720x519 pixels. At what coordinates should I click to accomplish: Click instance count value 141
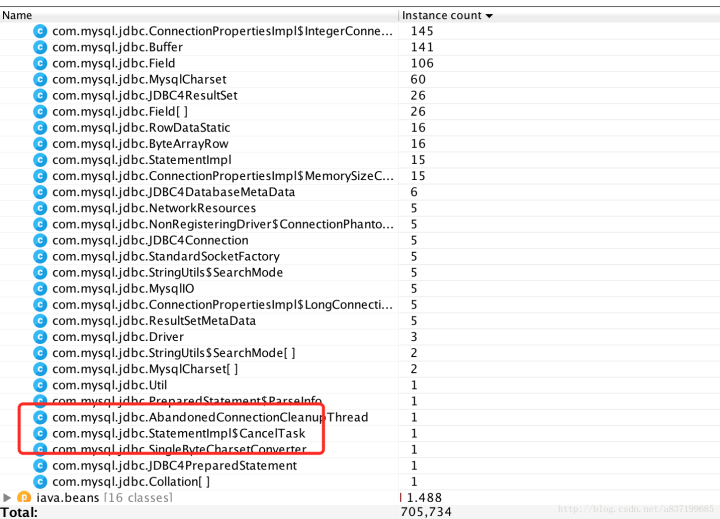pos(422,47)
